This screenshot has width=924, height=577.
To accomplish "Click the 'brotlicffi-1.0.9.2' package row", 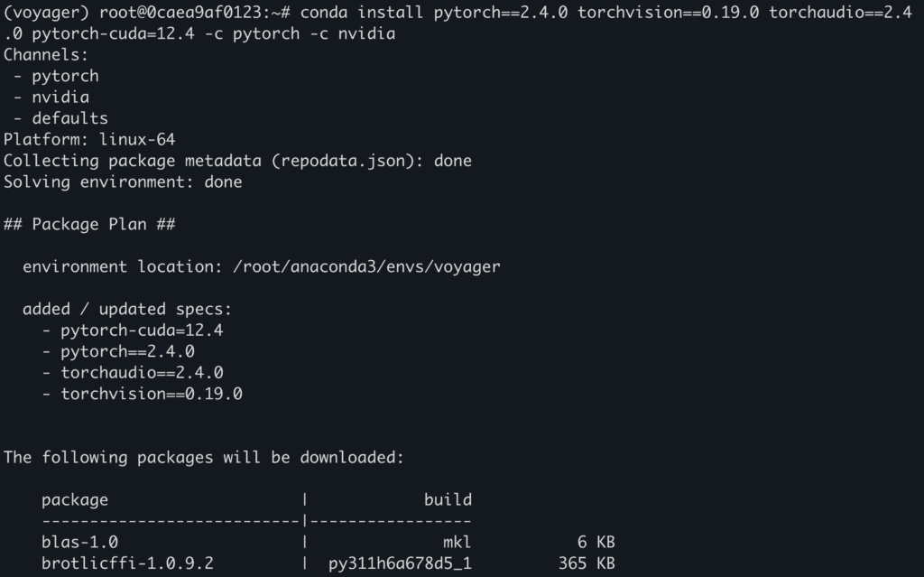I will click(328, 563).
